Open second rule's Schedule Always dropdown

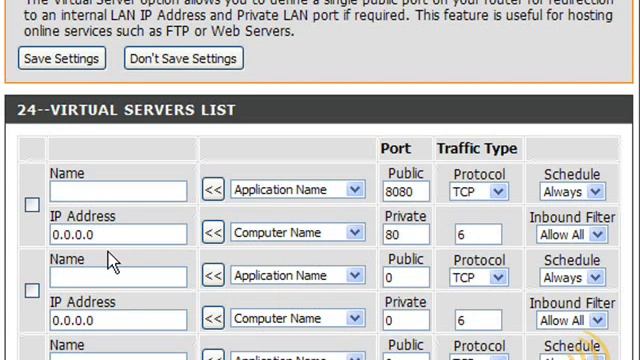[x=572, y=278]
